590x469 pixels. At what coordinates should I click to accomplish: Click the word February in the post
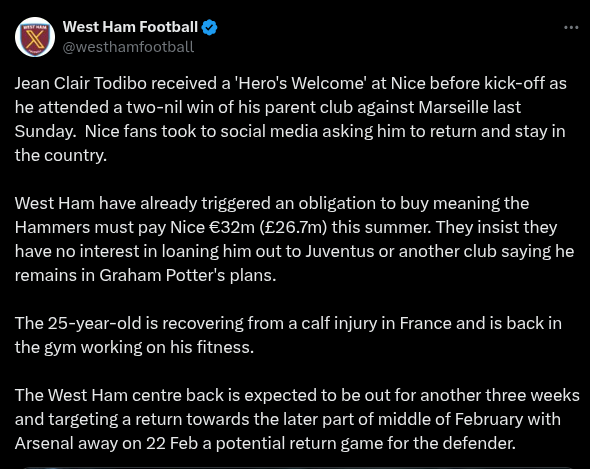click(x=489, y=419)
